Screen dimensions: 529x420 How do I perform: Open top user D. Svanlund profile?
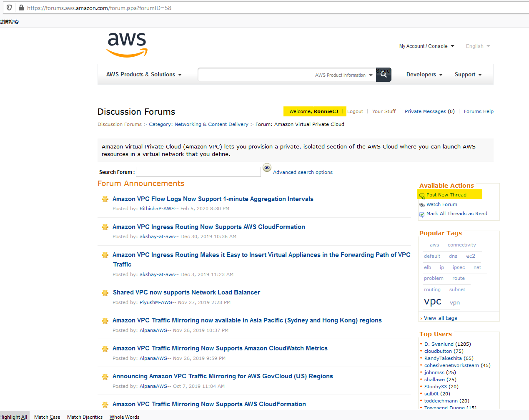pyautogui.click(x=439, y=344)
